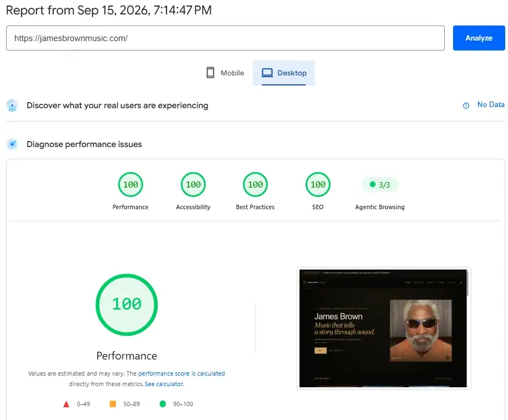The width and height of the screenshot is (508, 420).
Task: Click the mobile phone icon
Action: [210, 73]
